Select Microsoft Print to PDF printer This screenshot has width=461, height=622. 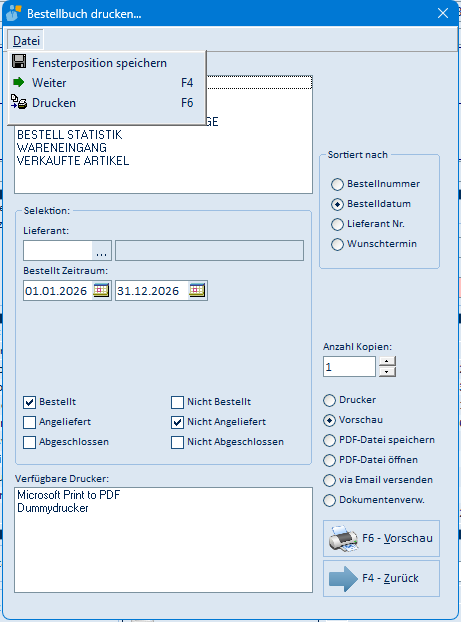tap(69, 495)
